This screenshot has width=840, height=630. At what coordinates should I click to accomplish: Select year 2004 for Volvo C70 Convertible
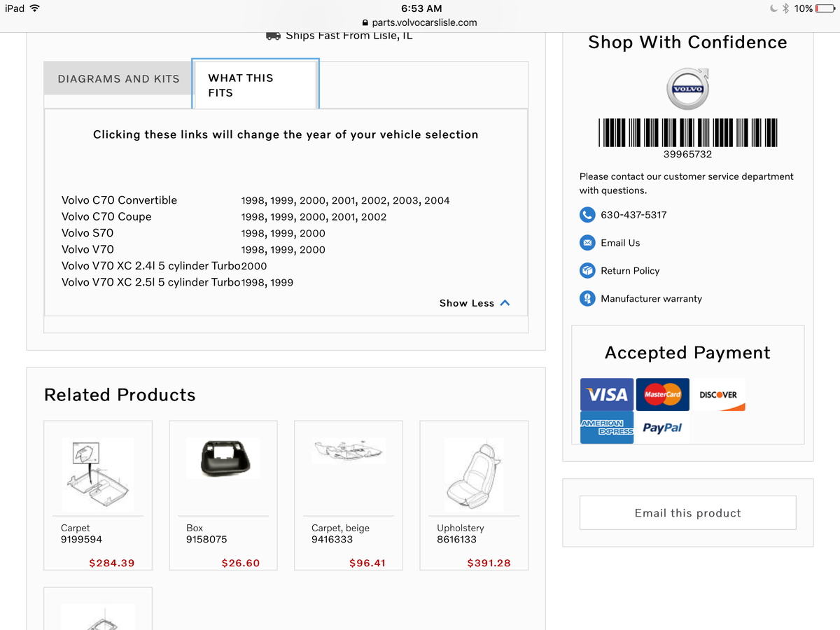(437, 201)
